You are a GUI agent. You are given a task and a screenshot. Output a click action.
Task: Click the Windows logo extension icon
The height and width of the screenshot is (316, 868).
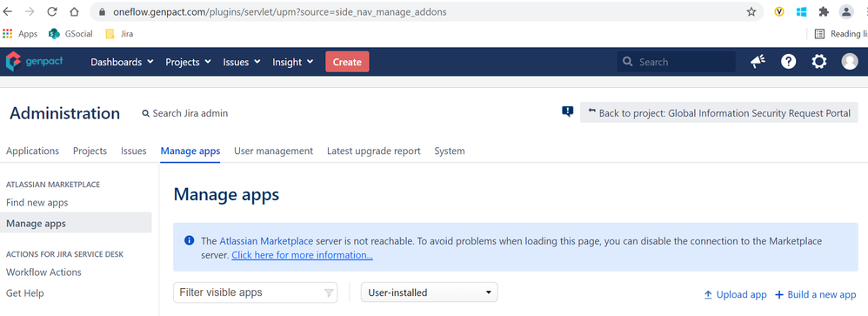[802, 11]
